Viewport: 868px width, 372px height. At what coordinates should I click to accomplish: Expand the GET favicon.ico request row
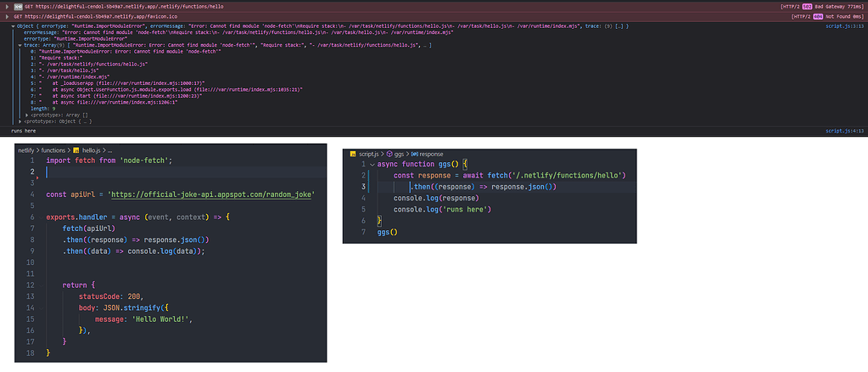click(x=7, y=17)
